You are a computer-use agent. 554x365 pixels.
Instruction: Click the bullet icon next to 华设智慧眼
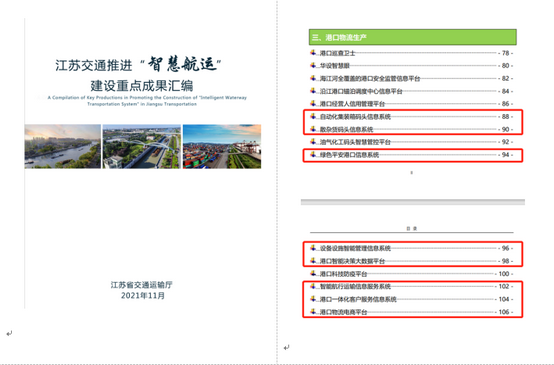pos(313,65)
